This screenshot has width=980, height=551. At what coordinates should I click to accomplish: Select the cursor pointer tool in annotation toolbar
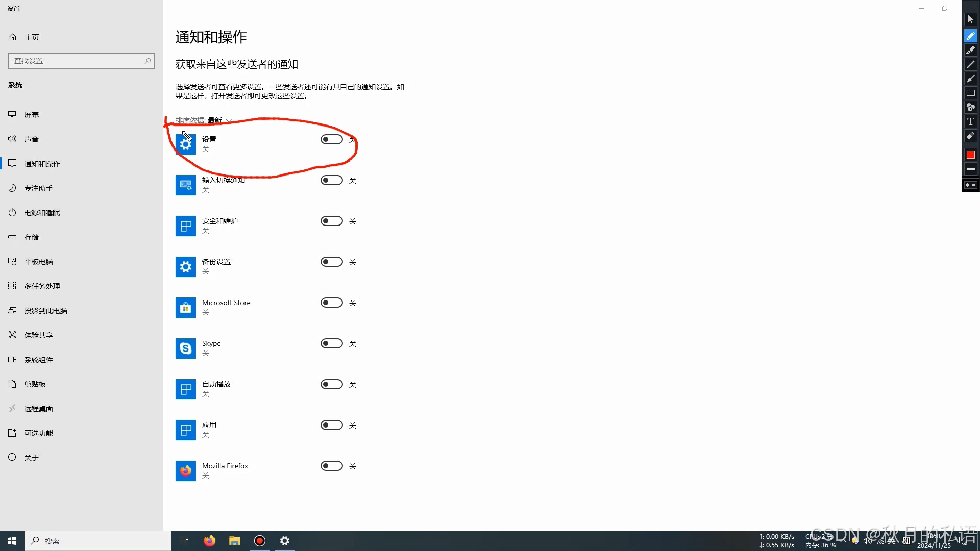point(970,20)
